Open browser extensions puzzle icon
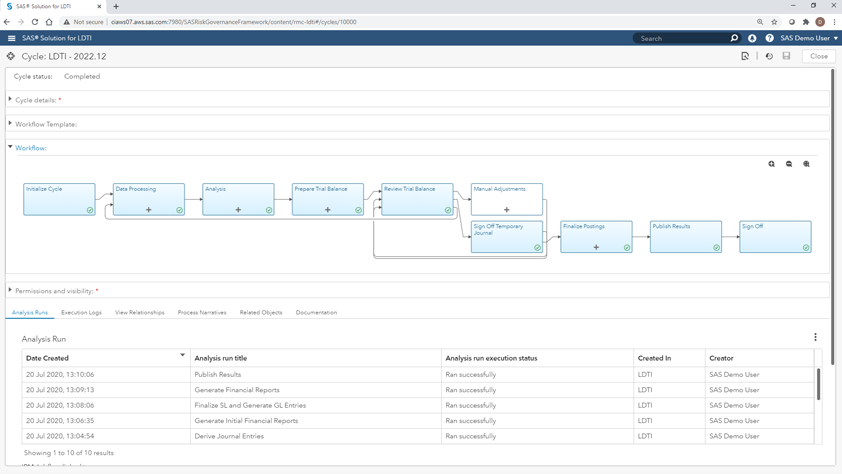The height and width of the screenshot is (474, 842). click(805, 22)
